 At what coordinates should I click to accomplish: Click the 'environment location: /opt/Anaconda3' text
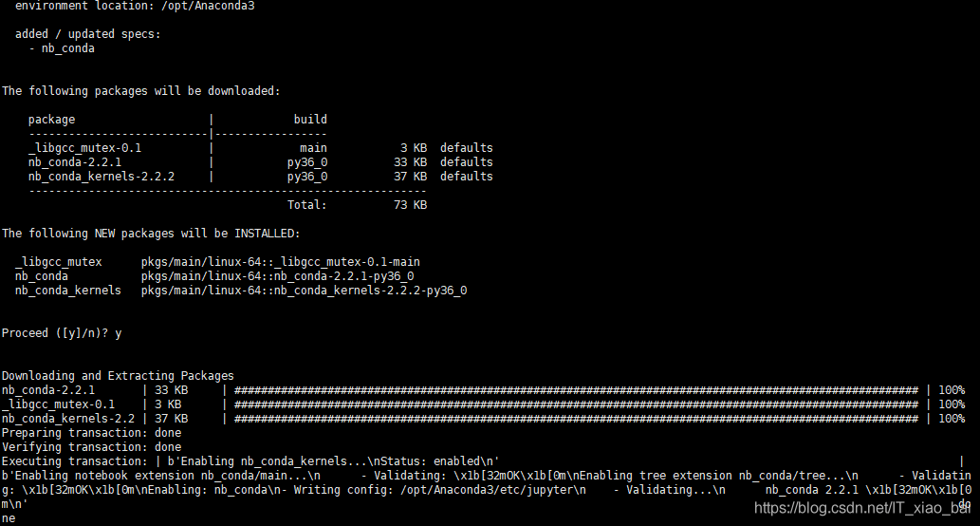click(135, 7)
